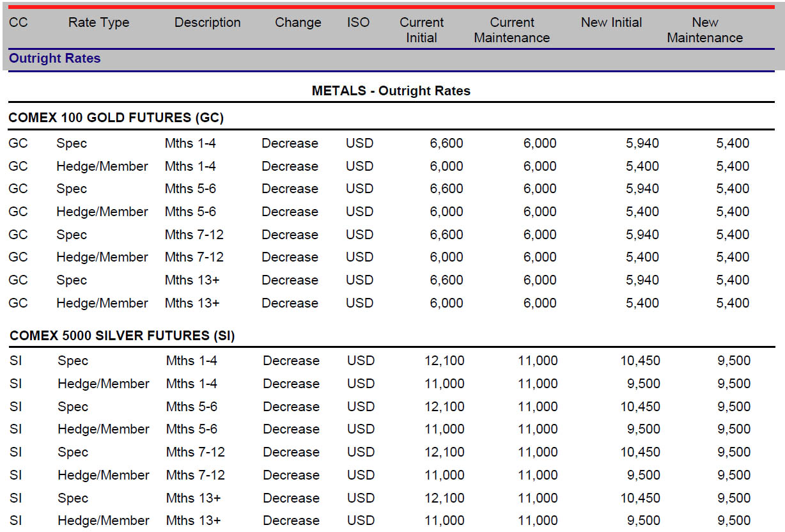Click Mths 13+ in the SI Spec row
Screen dimensions: 785x532
coord(194,498)
